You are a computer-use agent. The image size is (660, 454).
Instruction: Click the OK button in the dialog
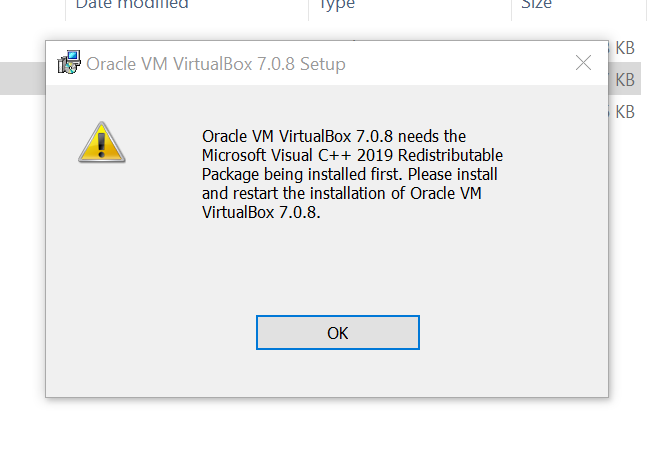338,332
